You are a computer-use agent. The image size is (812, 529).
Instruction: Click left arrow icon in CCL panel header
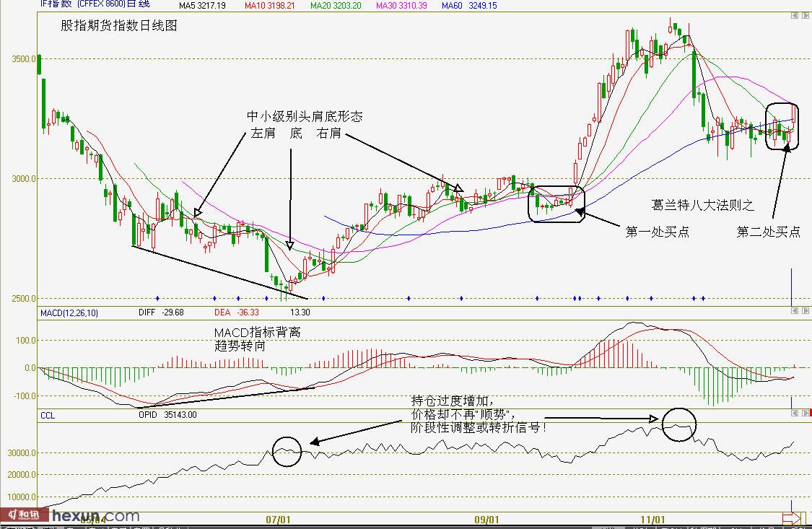coord(795,413)
